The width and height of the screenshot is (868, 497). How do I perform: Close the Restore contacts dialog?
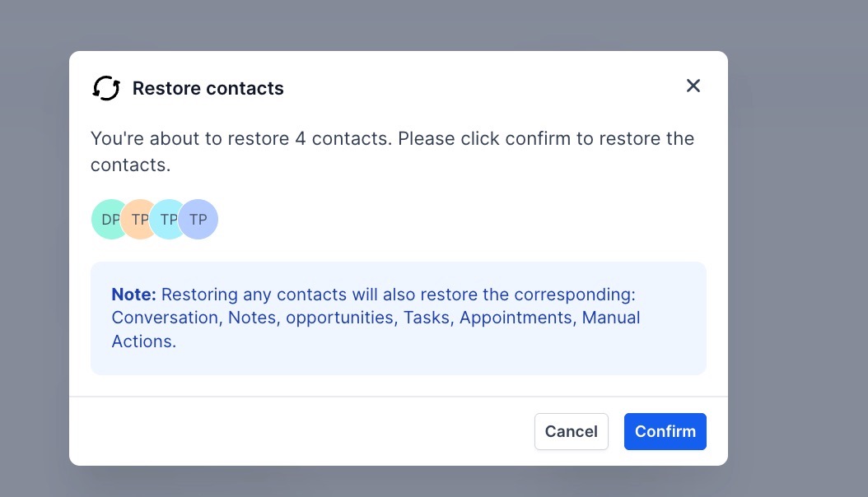tap(693, 86)
